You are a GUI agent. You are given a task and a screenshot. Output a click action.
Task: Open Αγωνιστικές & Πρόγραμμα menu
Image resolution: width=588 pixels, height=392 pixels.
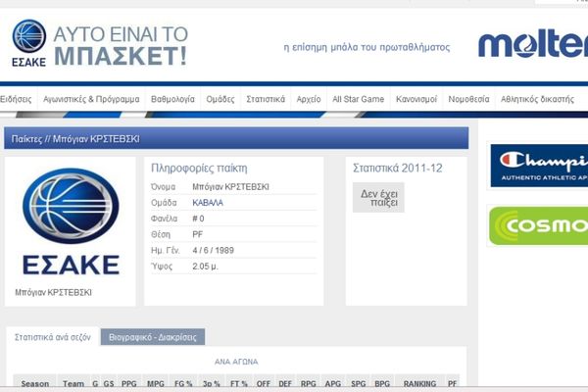(x=91, y=99)
